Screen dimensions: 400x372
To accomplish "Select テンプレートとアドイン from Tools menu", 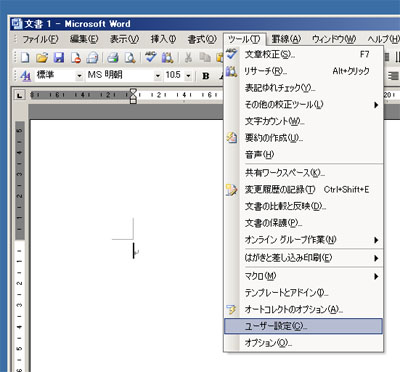I will click(x=304, y=293).
